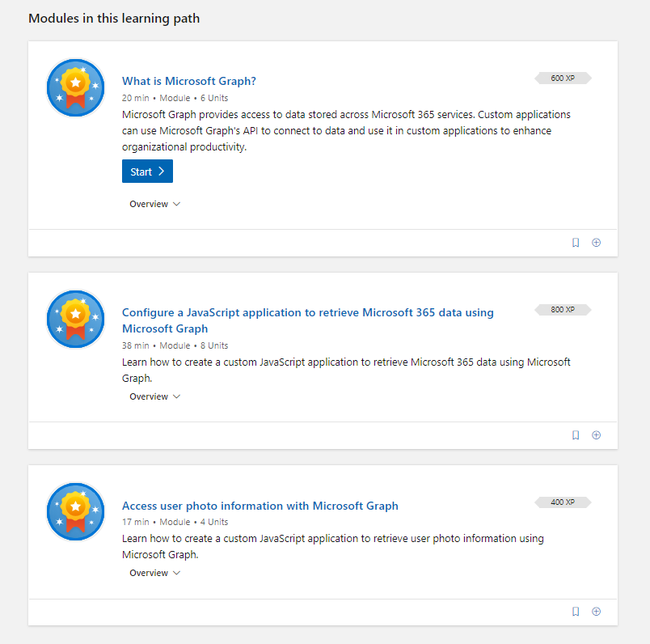Expand Overview under Configure a JavaScript application

click(x=154, y=396)
